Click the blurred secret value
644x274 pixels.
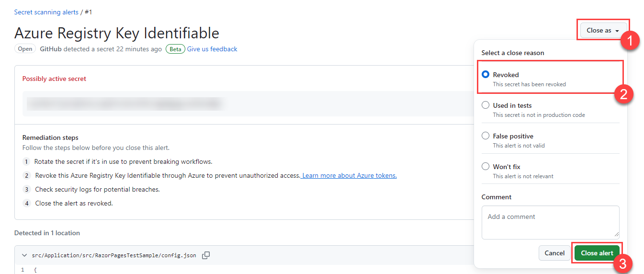124,103
